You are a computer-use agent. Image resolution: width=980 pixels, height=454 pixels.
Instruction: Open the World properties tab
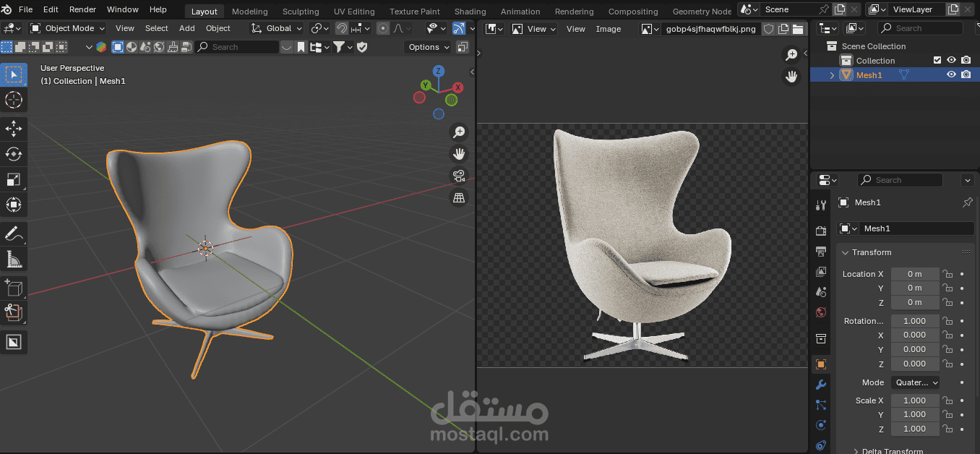coord(821,312)
